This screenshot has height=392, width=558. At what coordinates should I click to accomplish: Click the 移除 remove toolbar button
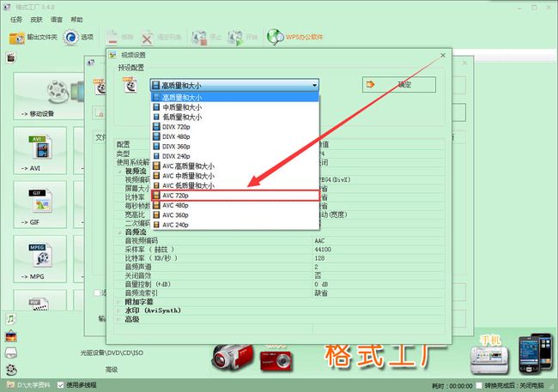click(120, 38)
